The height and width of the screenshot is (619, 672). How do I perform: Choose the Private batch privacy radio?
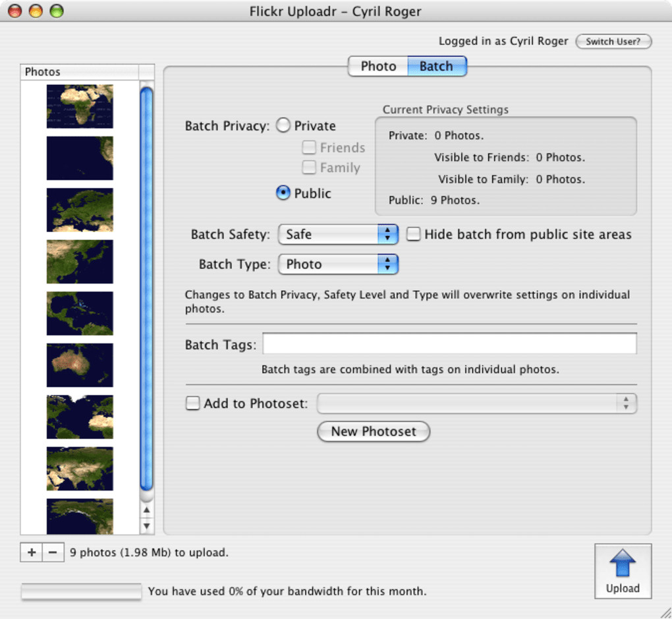[x=283, y=125]
